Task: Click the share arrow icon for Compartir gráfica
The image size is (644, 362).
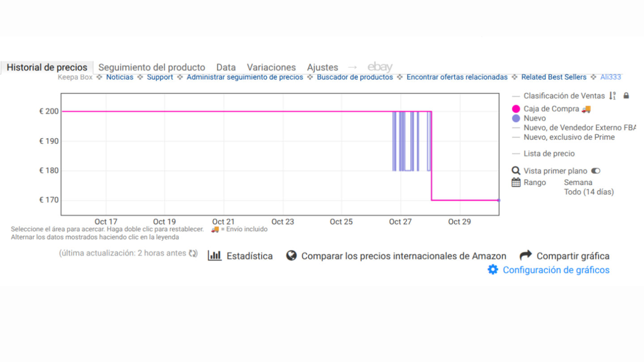Action: point(525,255)
